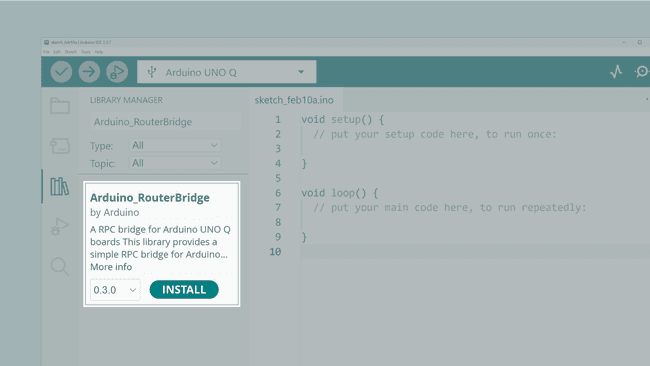The image size is (650, 366).
Task: Click the Upload arrow button
Action: (89, 72)
